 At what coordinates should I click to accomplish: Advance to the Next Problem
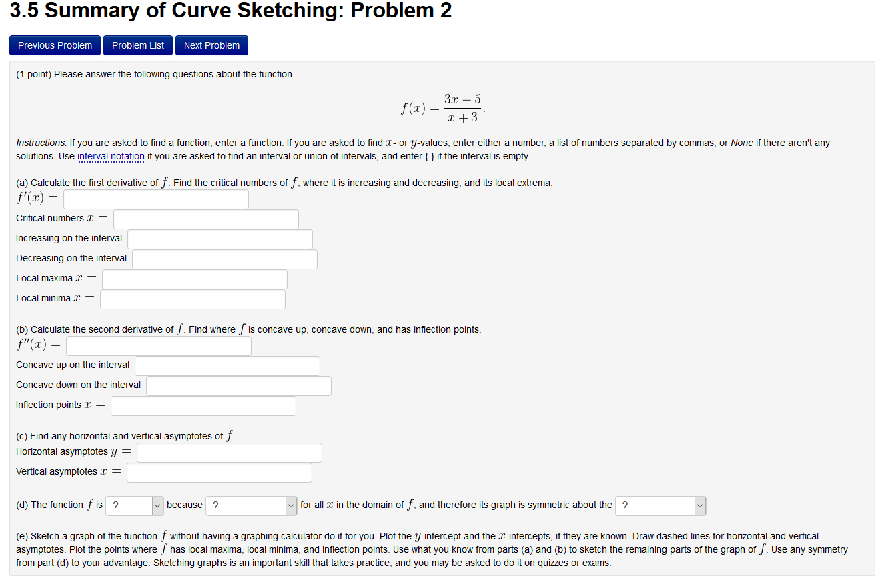click(x=211, y=45)
